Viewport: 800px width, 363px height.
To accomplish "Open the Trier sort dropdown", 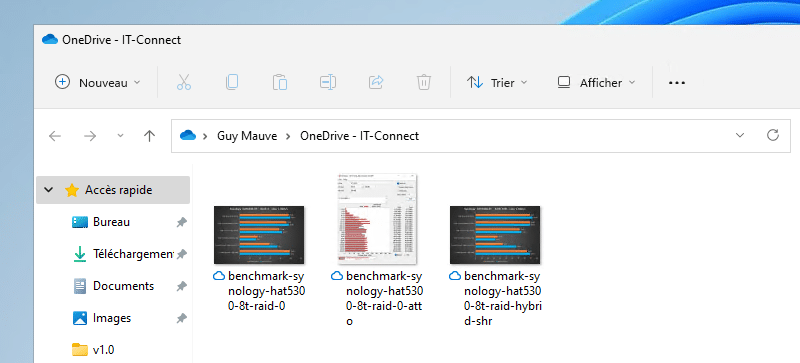I will 497,83.
